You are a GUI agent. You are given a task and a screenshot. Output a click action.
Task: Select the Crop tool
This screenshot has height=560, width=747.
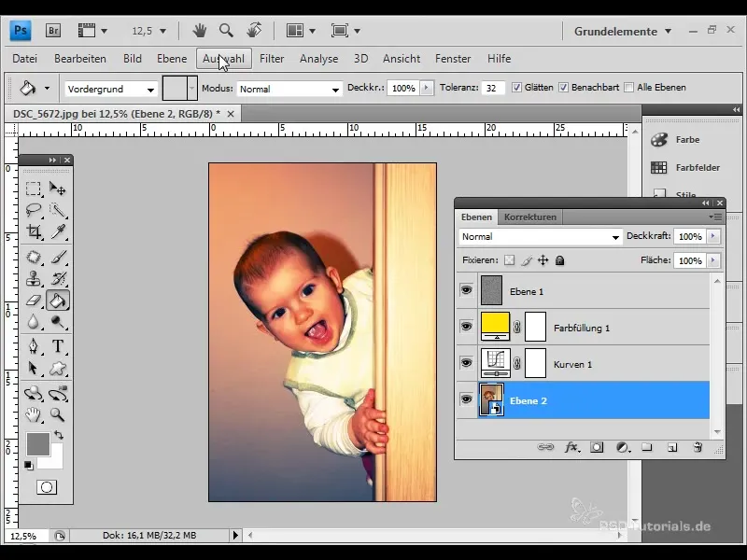pos(34,231)
